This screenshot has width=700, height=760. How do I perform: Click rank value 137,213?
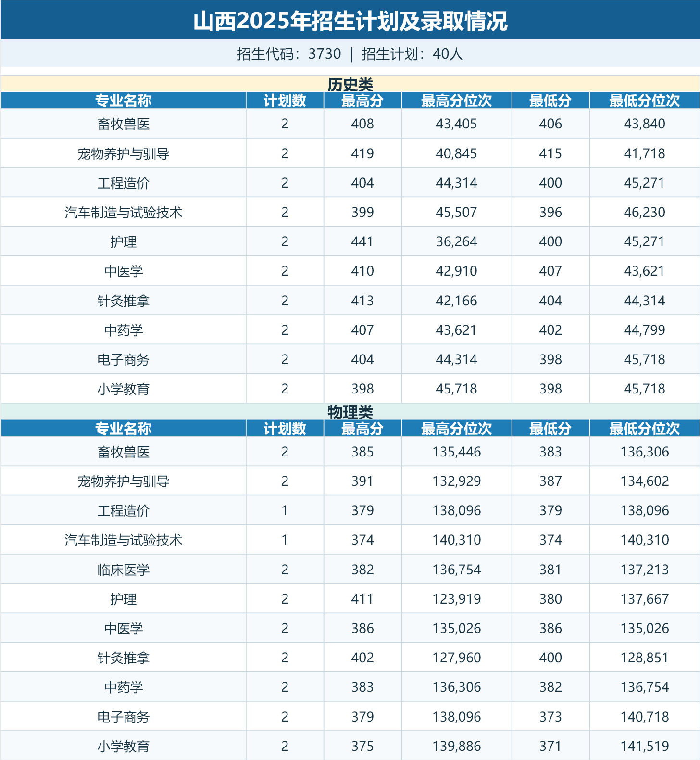click(x=644, y=570)
